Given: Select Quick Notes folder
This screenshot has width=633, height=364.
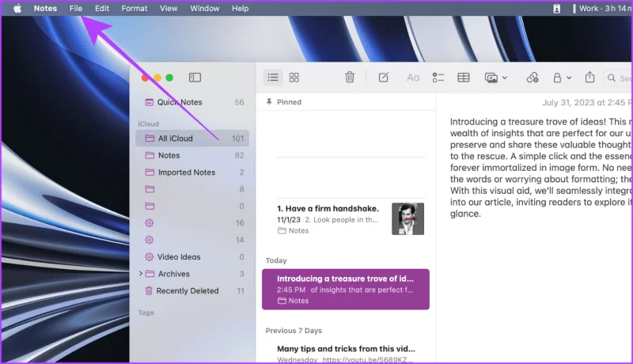Looking at the screenshot, I should (192, 102).
